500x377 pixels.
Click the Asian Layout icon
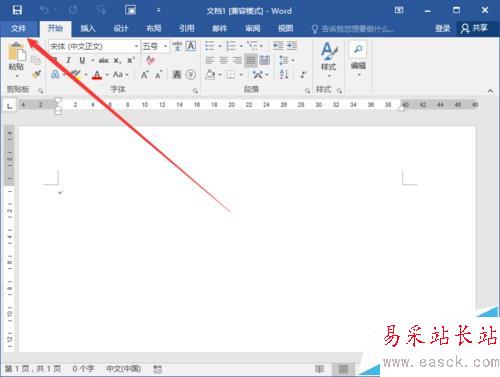pos(258,74)
